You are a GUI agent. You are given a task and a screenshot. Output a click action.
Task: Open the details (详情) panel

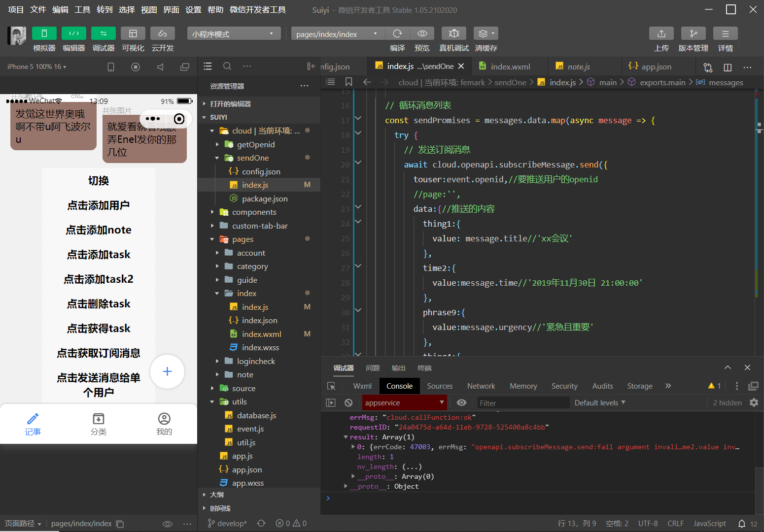726,33
